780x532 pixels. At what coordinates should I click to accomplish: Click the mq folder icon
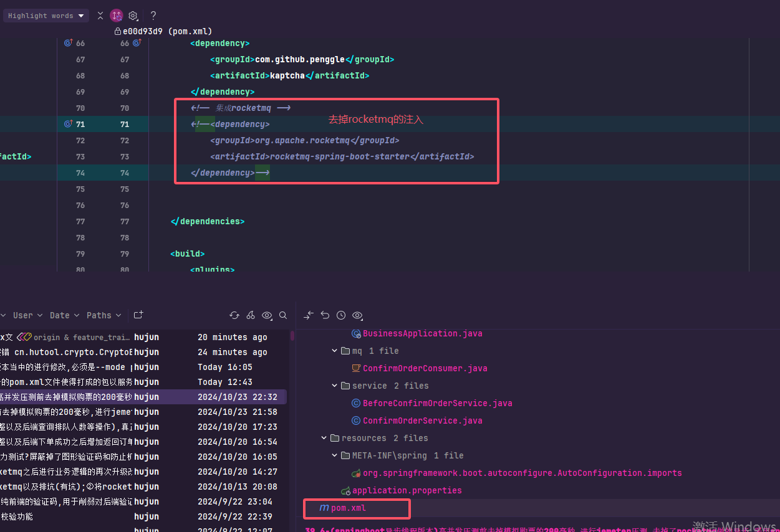point(345,351)
